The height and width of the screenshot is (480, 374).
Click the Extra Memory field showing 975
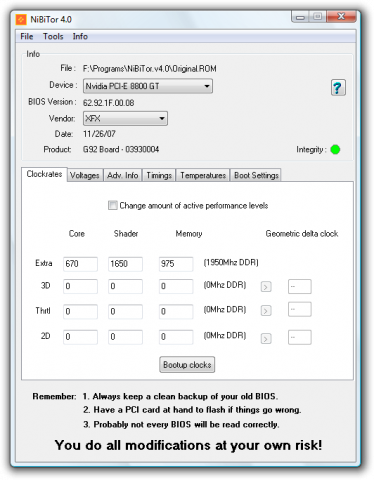pyautogui.click(x=176, y=264)
